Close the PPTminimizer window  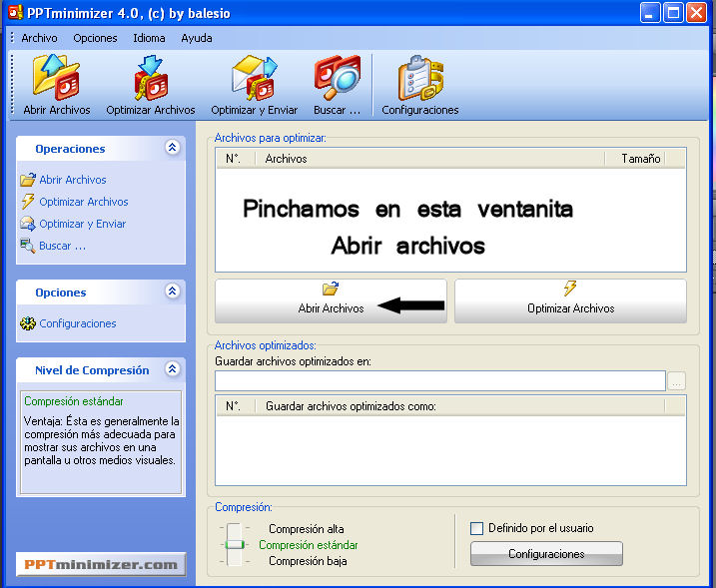[x=697, y=13]
